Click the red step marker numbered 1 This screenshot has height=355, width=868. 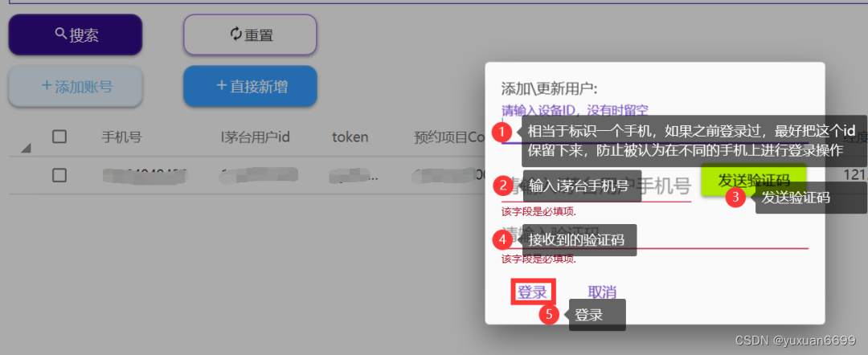point(502,130)
